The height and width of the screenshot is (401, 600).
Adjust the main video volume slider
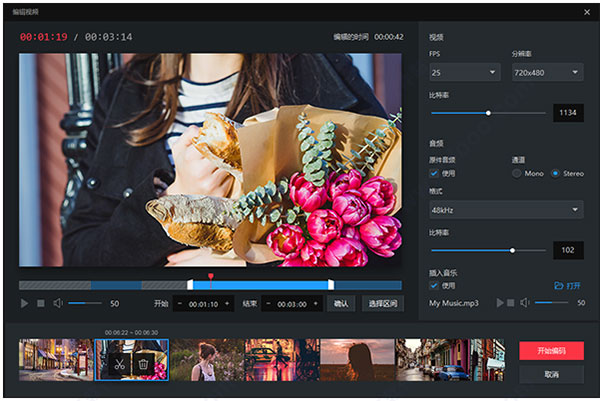coord(85,303)
